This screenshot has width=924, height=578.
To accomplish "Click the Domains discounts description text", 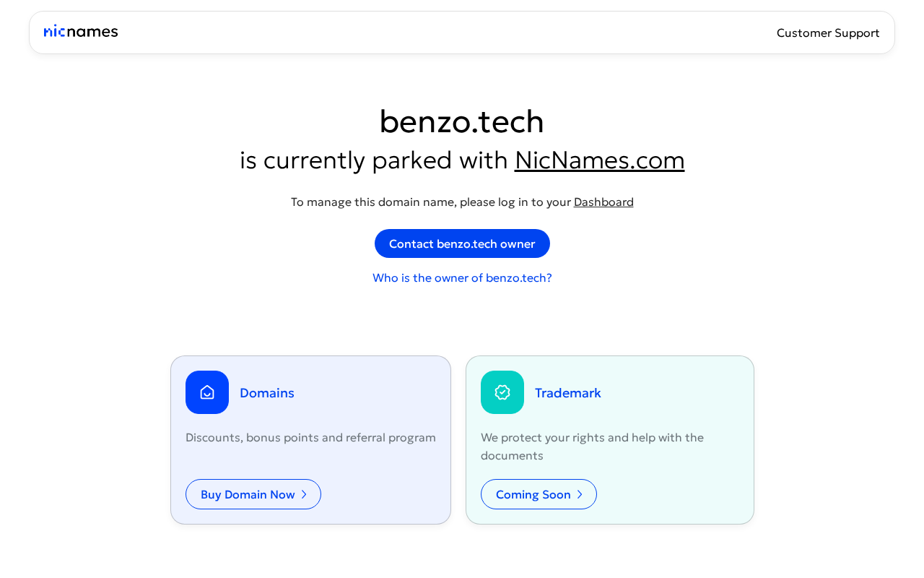I will 310,438.
